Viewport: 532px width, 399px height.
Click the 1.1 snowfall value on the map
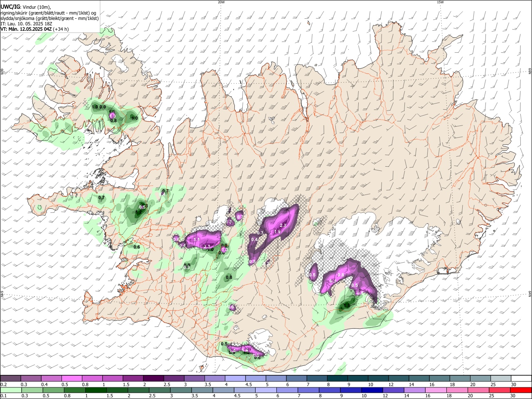[197, 240]
